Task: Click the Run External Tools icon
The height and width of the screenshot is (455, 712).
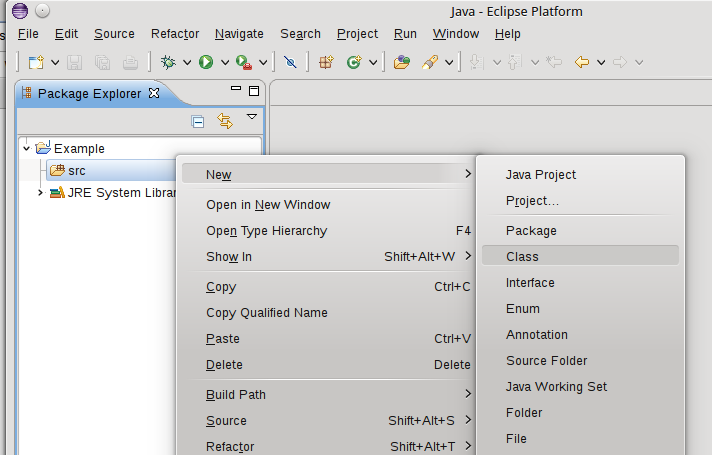Action: point(244,62)
